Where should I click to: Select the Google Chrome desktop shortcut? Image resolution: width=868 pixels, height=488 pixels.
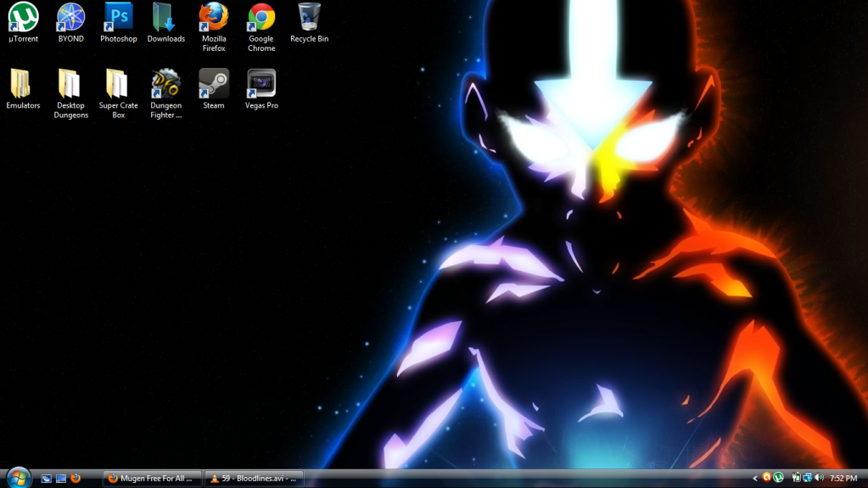[261, 27]
